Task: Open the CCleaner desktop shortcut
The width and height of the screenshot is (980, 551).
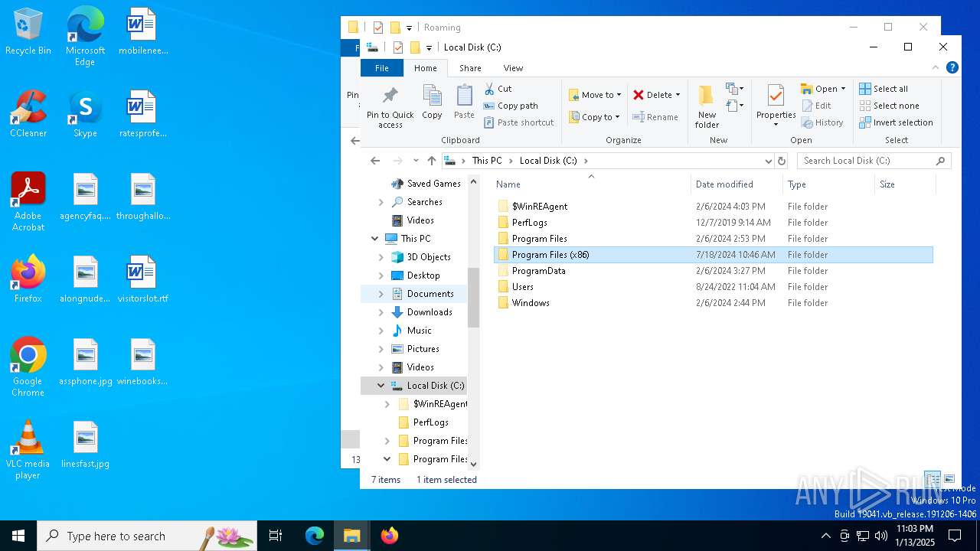Action: click(28, 115)
